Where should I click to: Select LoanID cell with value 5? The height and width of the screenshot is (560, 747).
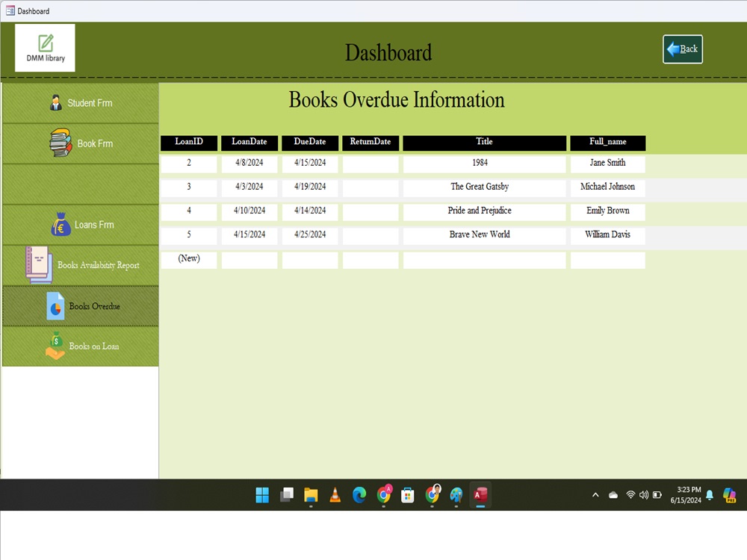pyautogui.click(x=189, y=235)
